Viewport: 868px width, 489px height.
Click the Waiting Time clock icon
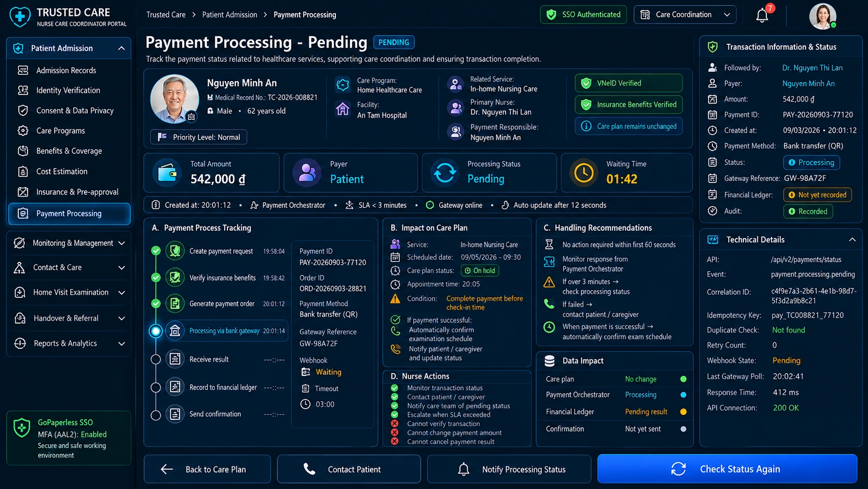point(584,173)
